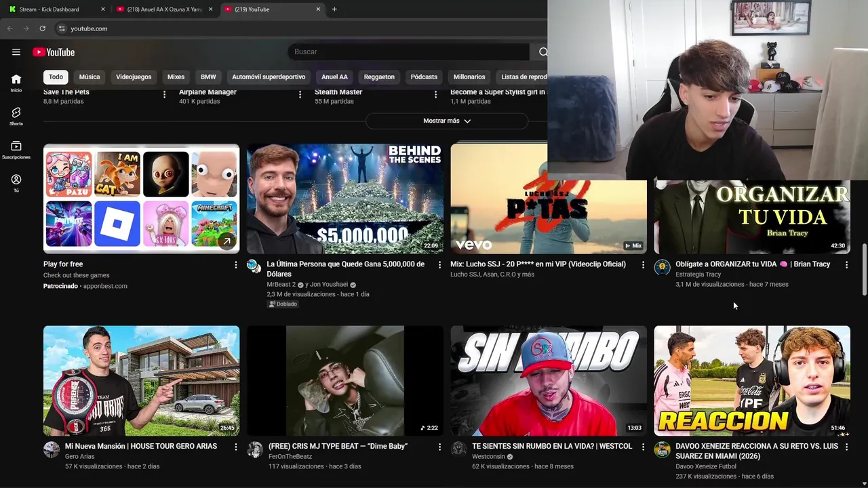Viewport: 868px width, 488px height.
Task: Click the page vertical scrollbar
Action: tap(864, 269)
